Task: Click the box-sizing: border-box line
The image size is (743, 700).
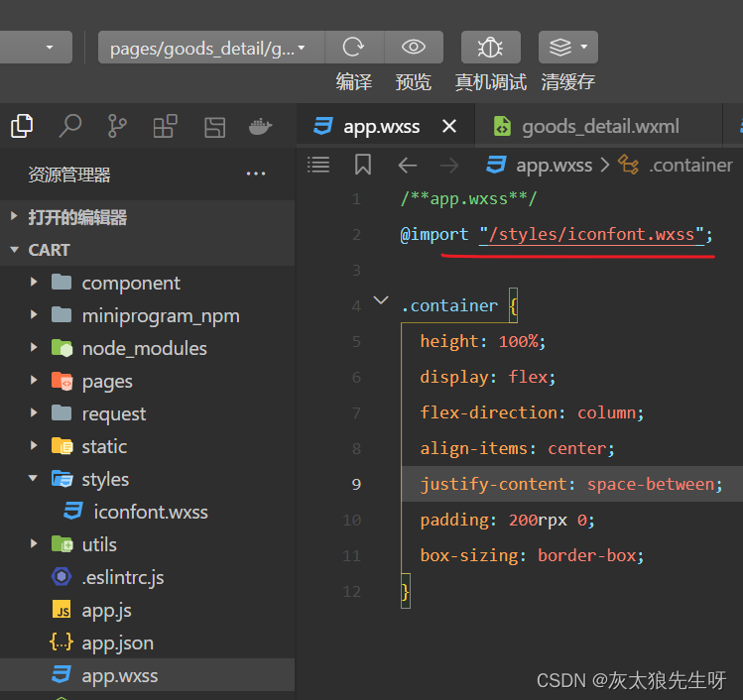Action: [532, 555]
